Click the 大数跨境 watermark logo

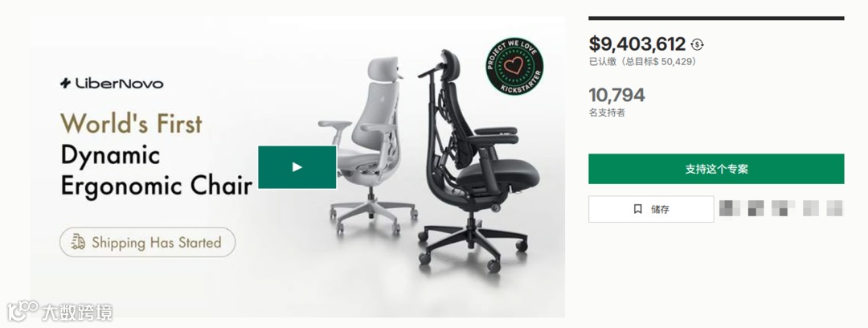pyautogui.click(x=59, y=312)
